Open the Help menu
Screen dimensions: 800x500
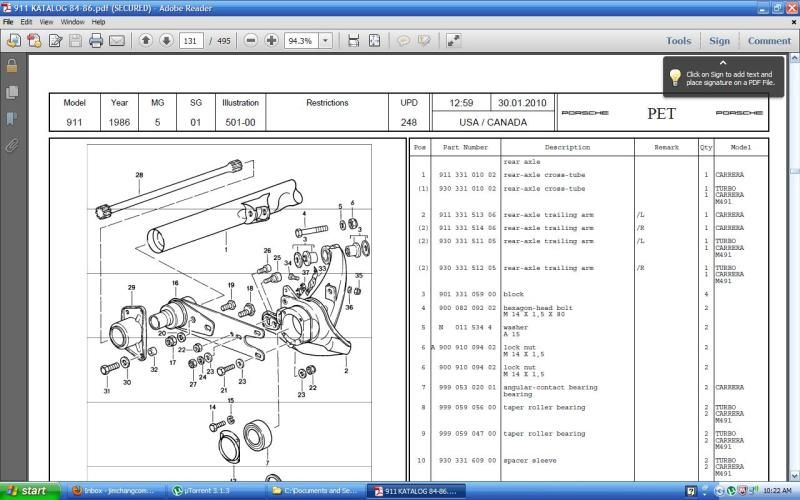point(98,22)
